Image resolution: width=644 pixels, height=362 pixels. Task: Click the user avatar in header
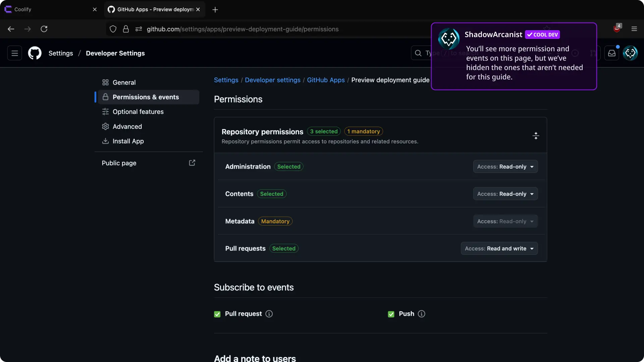point(630,53)
